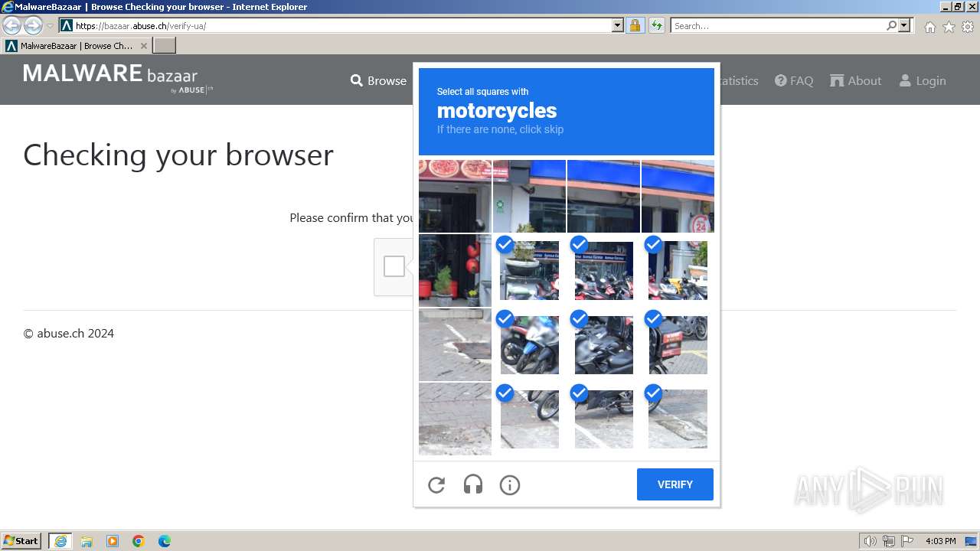The width and height of the screenshot is (980, 551).
Task: Click the MALWARE bazaar logo
Action: pyautogui.click(x=118, y=79)
